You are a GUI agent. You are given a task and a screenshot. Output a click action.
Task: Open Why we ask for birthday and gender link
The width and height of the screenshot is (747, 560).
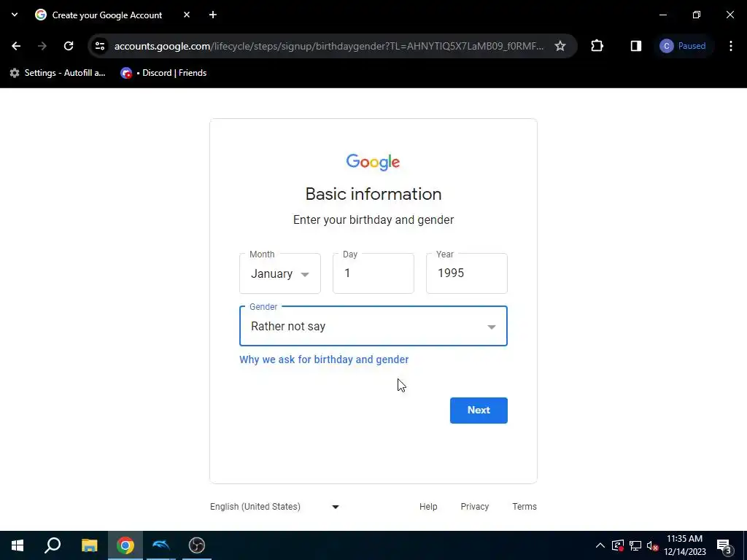tap(324, 359)
